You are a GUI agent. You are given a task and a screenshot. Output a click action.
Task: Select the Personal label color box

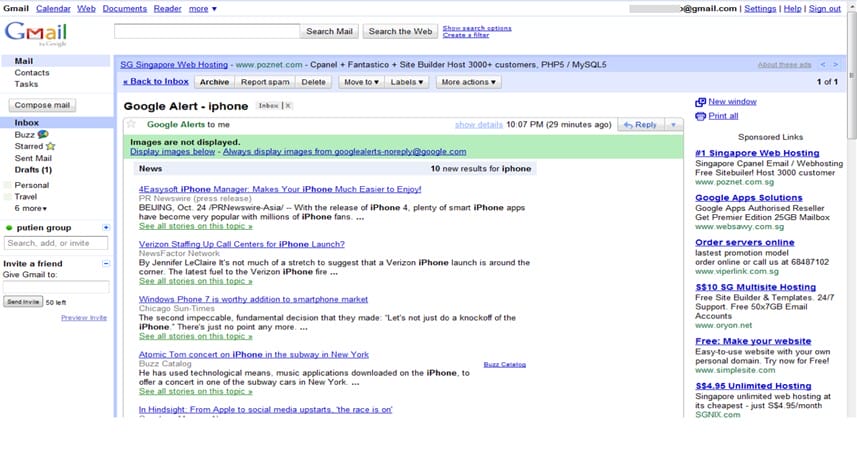click(x=8, y=185)
